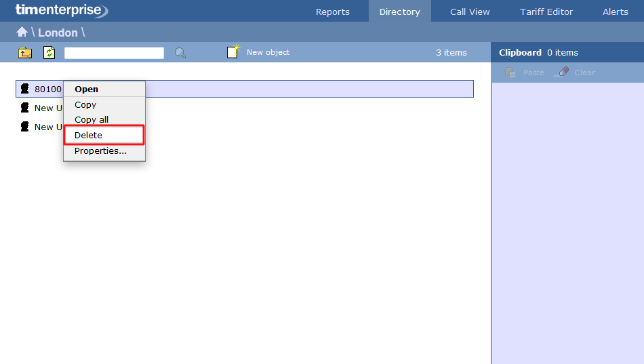Screen dimensions: 644x364
Task: Switch to the Reports tab
Action: click(x=333, y=12)
